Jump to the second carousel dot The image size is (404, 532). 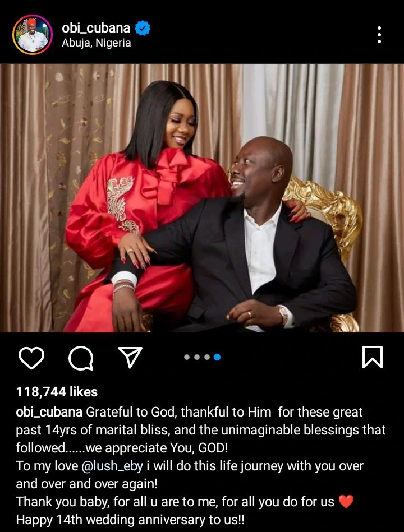tap(197, 357)
